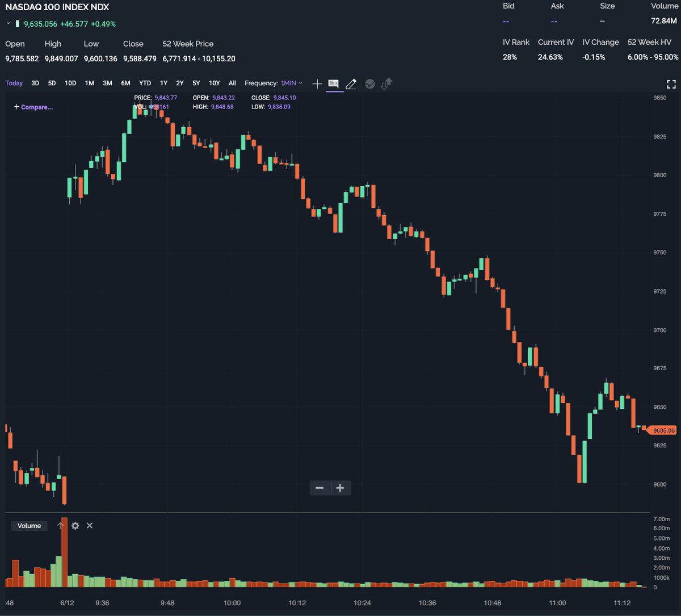Click the NASDAQ 100 INDEX NDX title
Viewport: 681px width, 616px height.
(57, 7)
